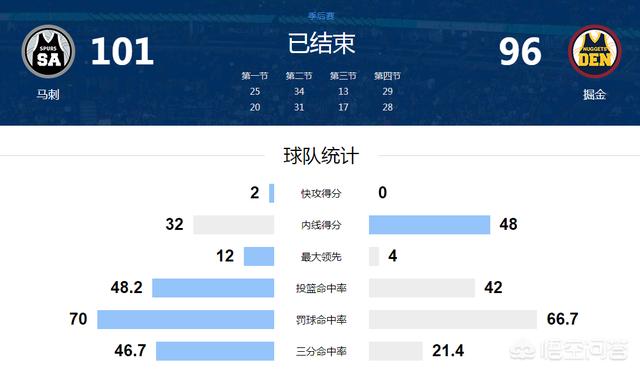Click the Spurs 三分命中率 bar showing 46.7
The width and height of the screenshot is (640, 372).
215,351
